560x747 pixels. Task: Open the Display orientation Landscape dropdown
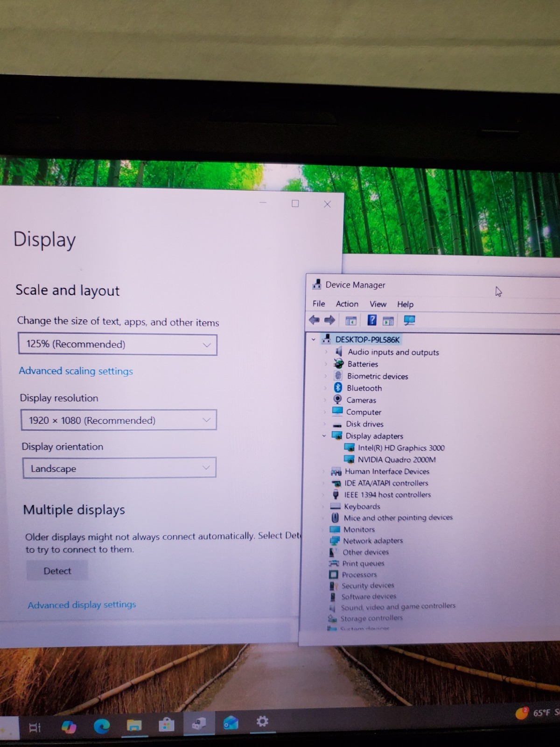coord(119,468)
